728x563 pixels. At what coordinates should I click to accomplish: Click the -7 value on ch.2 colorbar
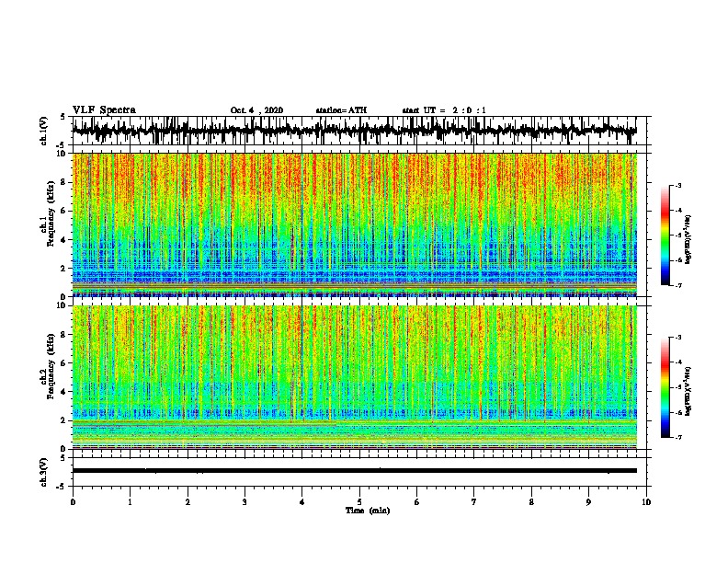(x=677, y=437)
